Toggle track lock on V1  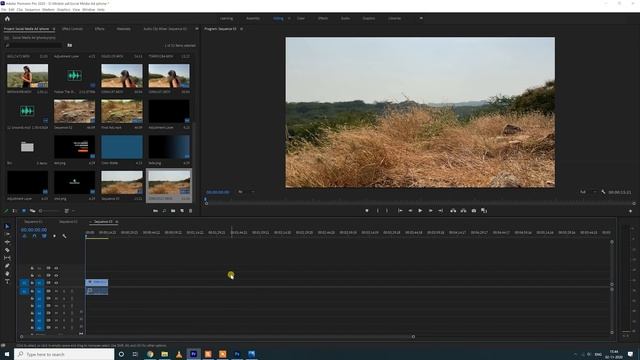(32, 282)
